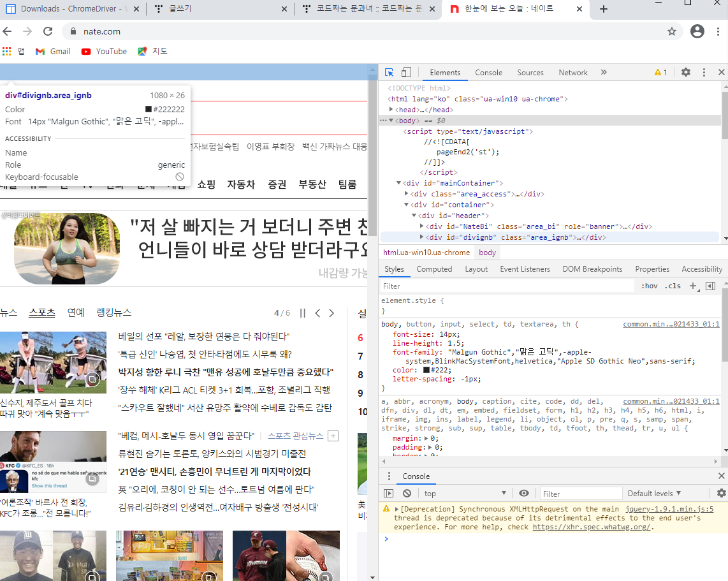The image size is (728, 581).
Task: Open Chrome profile avatar menu
Action: tap(697, 32)
